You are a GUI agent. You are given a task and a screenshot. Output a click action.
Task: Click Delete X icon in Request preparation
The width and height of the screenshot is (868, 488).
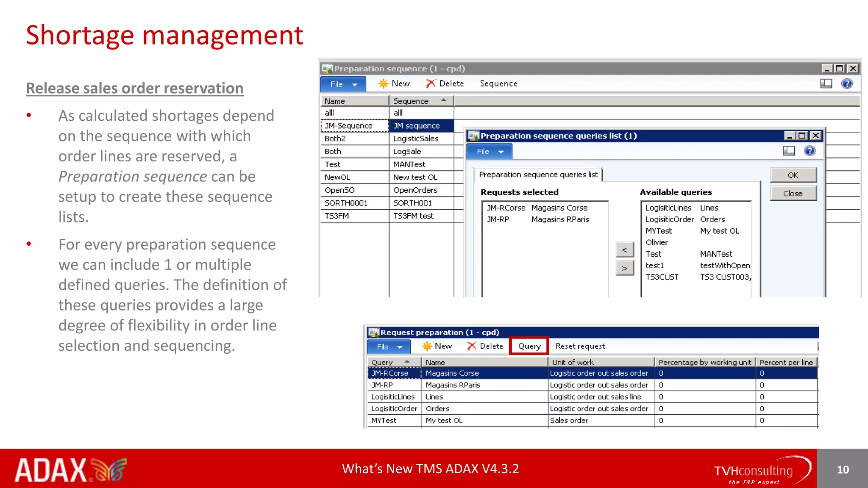472,346
